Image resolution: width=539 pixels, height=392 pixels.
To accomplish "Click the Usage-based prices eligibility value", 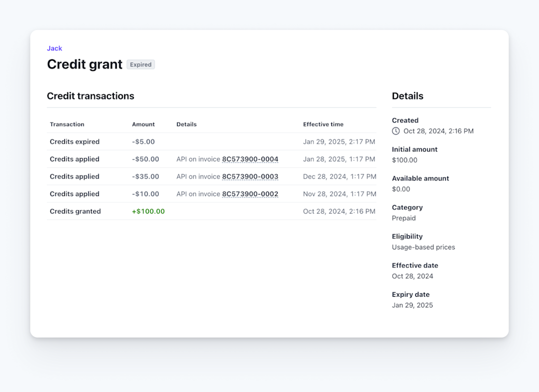I will tap(423, 247).
